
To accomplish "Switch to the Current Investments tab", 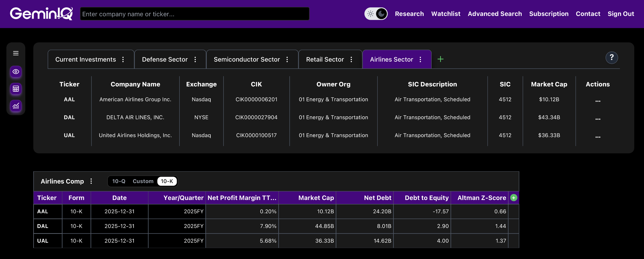I will pos(86,59).
